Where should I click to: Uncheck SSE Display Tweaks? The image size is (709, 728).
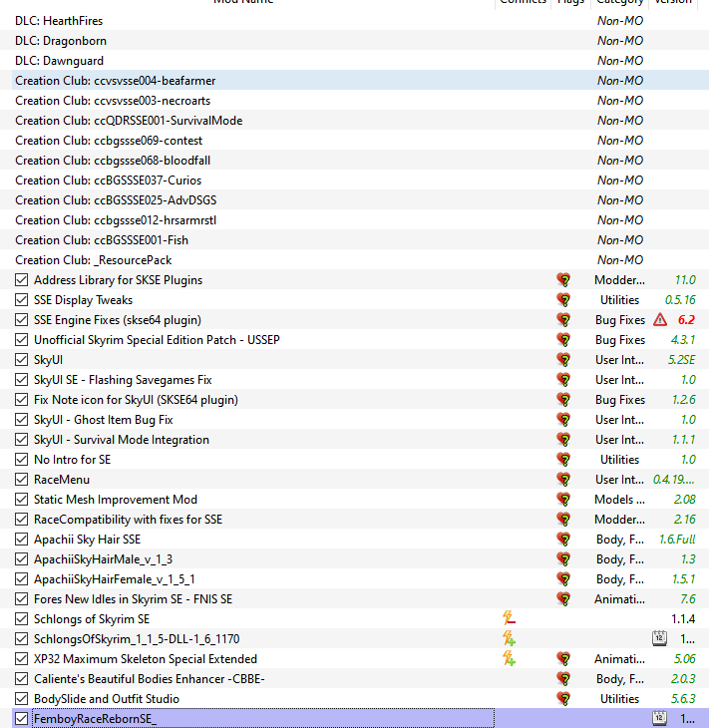pos(21,300)
